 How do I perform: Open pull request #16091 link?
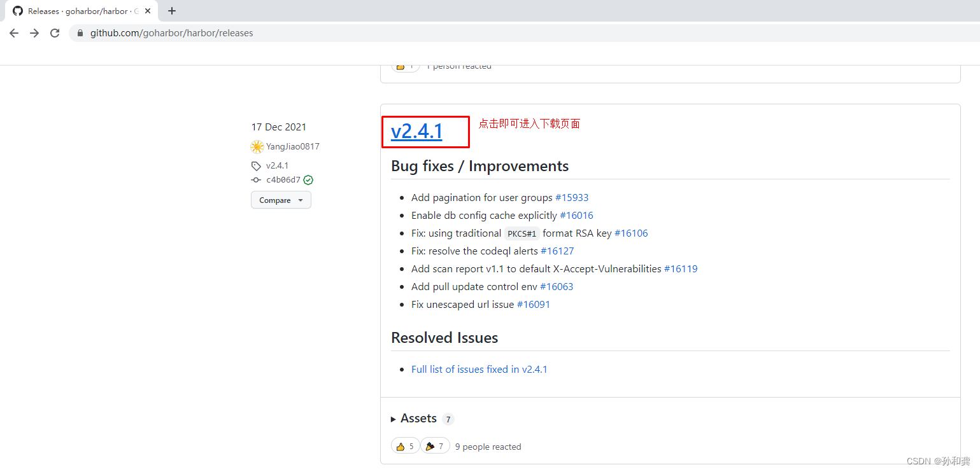click(x=534, y=305)
